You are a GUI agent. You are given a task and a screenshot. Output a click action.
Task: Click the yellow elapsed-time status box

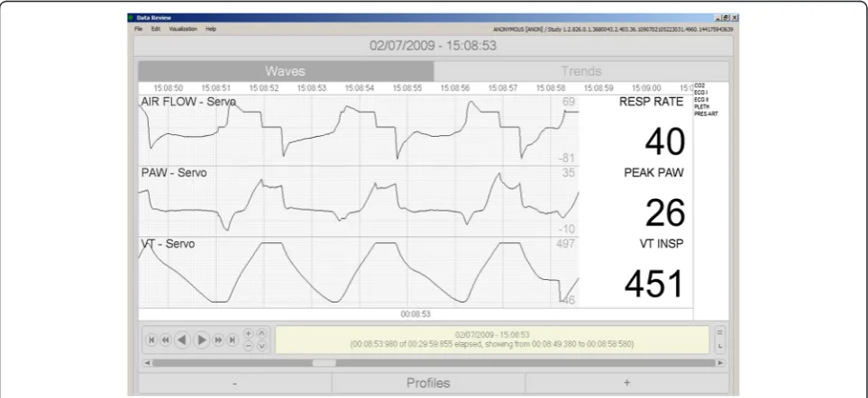[492, 339]
